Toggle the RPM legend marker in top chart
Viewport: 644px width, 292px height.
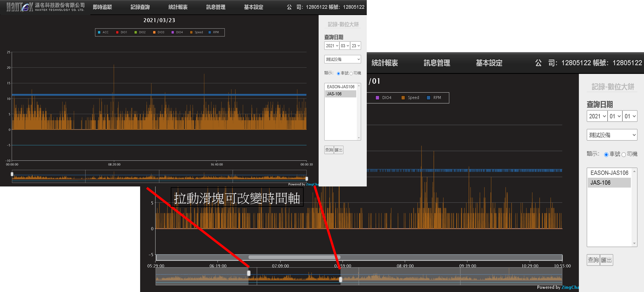coord(210,32)
